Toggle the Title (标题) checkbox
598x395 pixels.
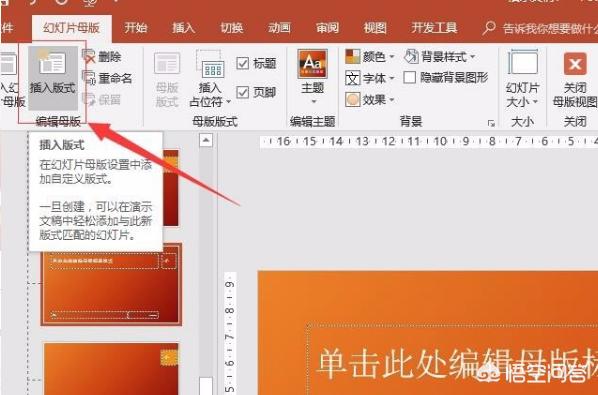click(x=243, y=63)
